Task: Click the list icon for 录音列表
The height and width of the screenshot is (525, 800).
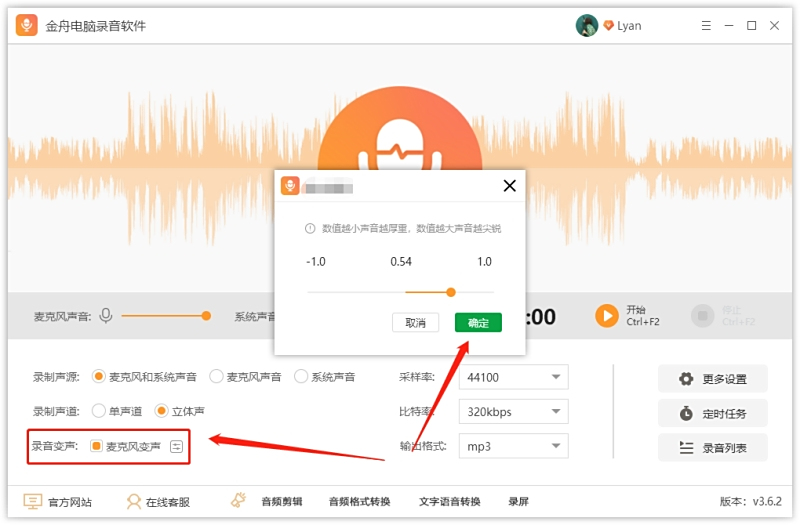Action: (686, 448)
